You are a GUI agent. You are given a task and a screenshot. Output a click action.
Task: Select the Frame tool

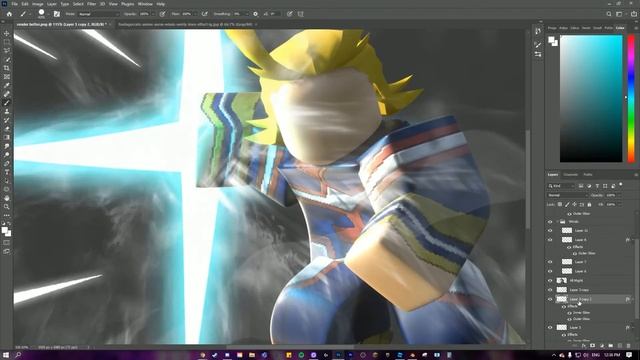click(7, 76)
